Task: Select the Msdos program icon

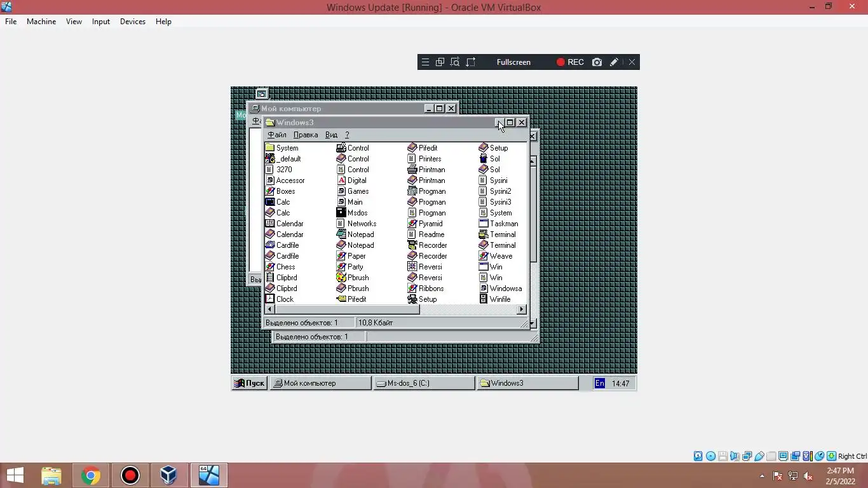Action: point(352,213)
